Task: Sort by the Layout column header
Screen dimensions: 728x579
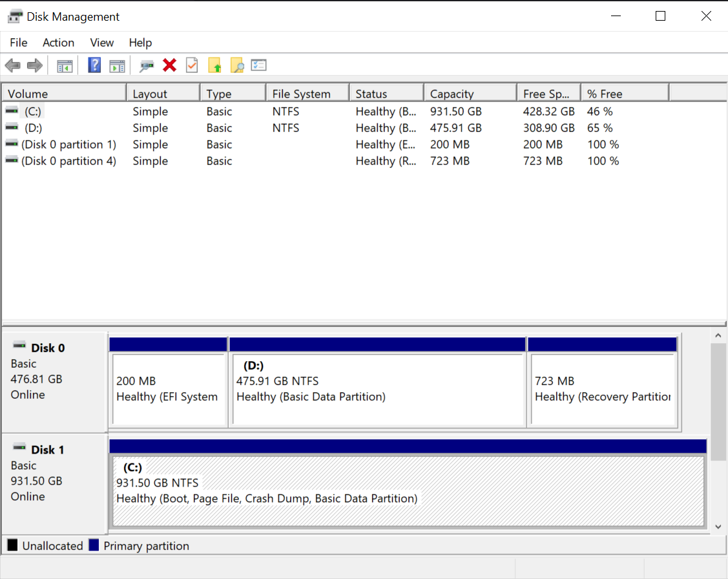Action: coord(163,93)
